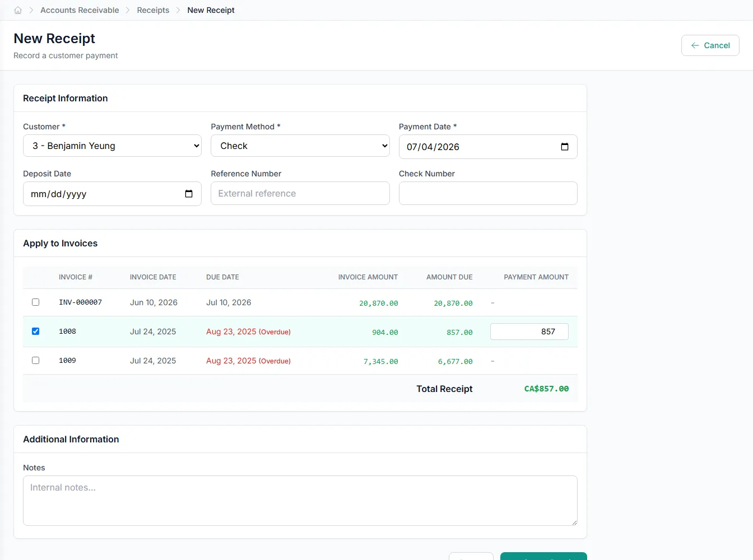Viewport: 753px width, 560px height.
Task: Click the Total Receipt label
Action: tap(444, 389)
